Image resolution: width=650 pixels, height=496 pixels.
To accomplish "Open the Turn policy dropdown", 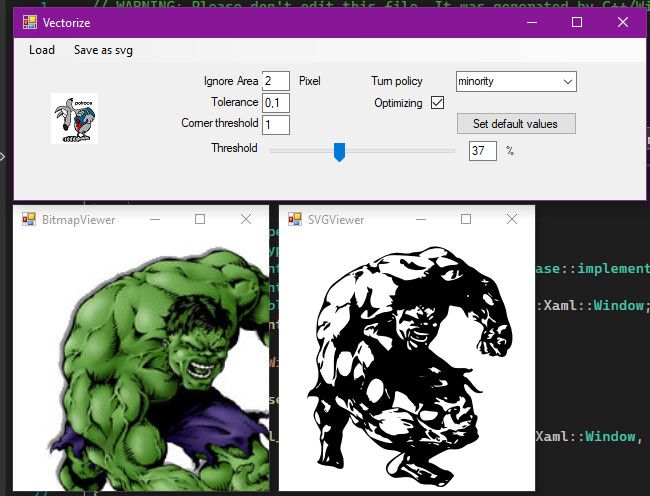I will pos(516,81).
